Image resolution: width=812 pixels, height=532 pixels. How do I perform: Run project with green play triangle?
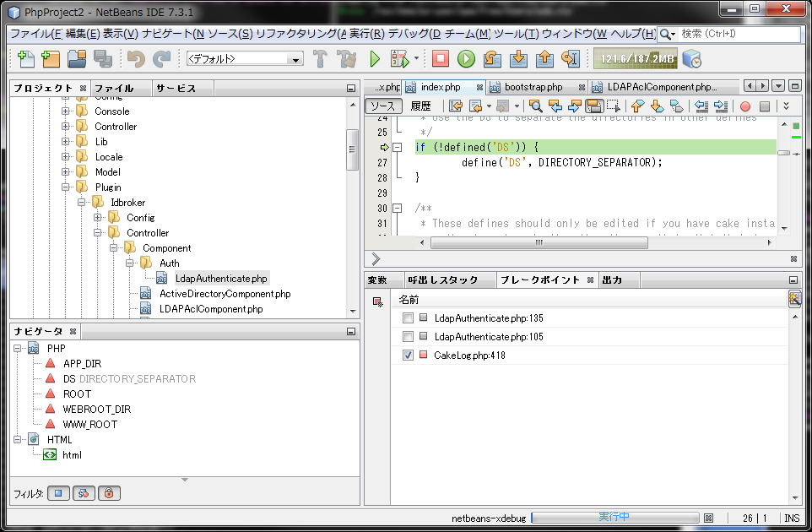pyautogui.click(x=375, y=58)
